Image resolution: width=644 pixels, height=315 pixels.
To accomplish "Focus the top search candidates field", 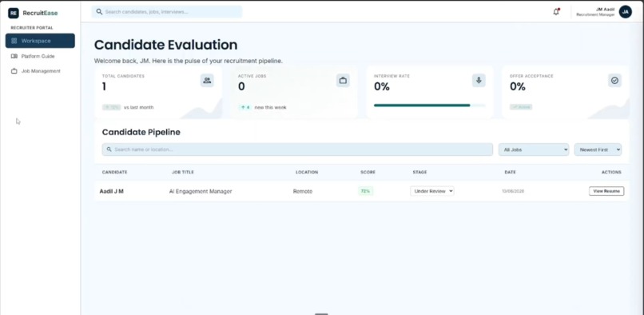I will (167, 12).
